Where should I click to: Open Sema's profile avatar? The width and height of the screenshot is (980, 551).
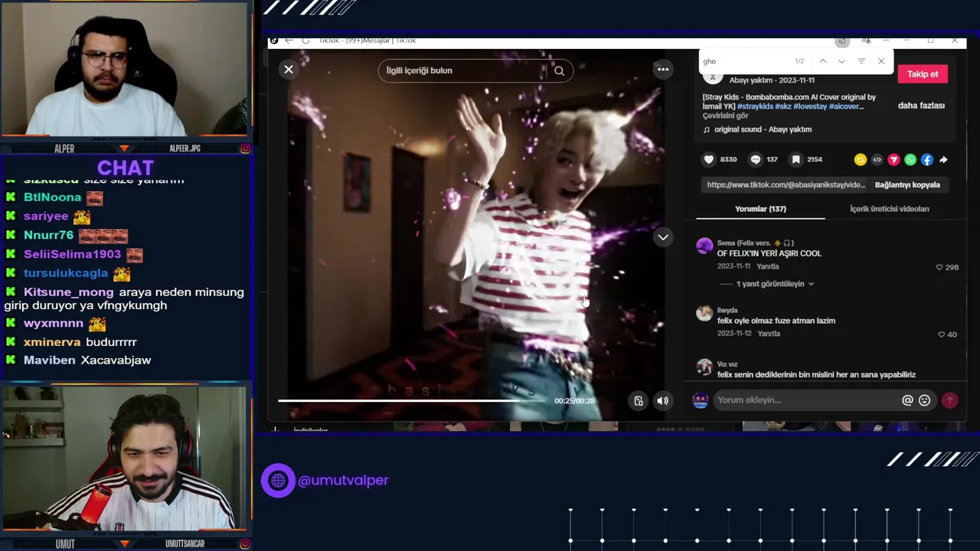(704, 246)
